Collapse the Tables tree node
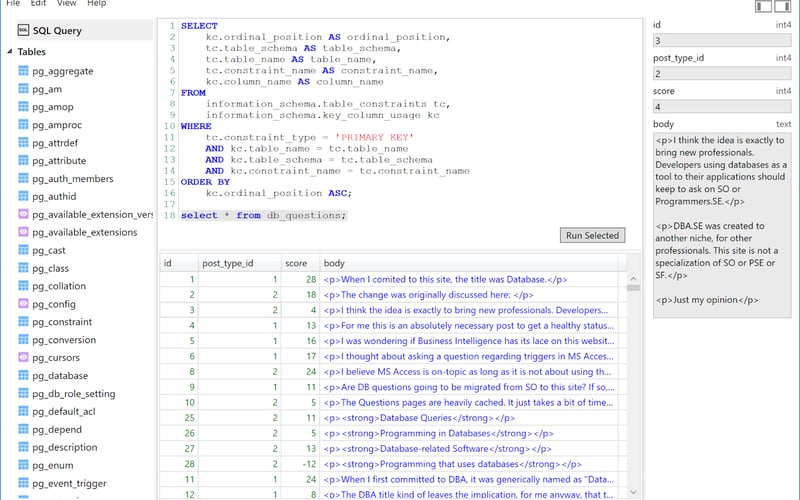This screenshot has width=800, height=500. click(x=10, y=52)
